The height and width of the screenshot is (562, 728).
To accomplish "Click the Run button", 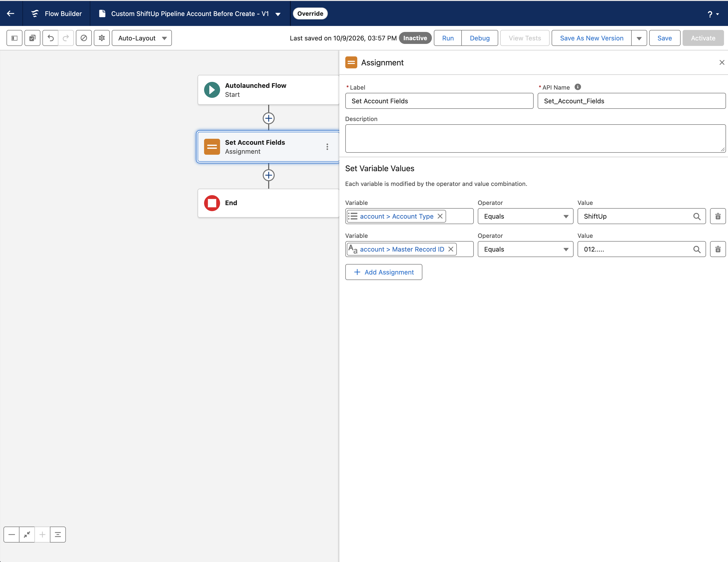I will click(x=448, y=38).
